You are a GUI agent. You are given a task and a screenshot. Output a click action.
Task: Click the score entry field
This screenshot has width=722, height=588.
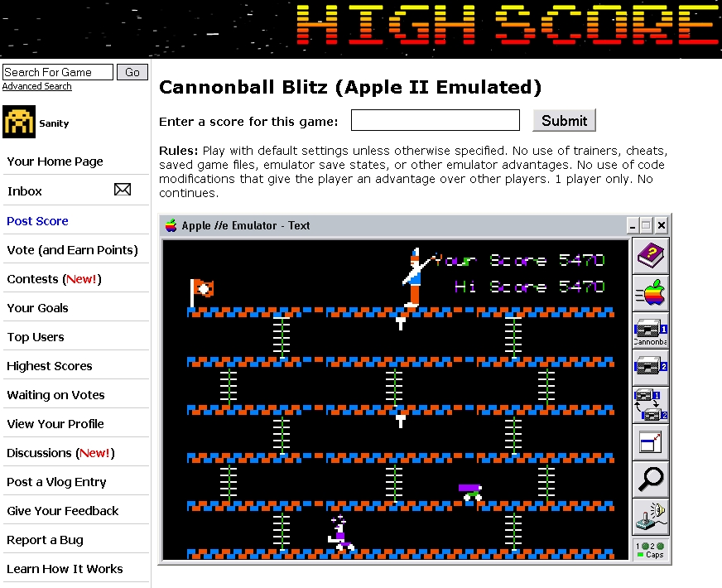click(x=435, y=120)
